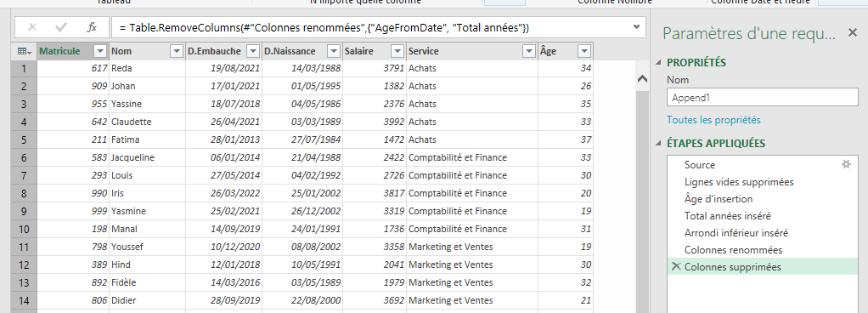Delete the Colonnes supprimées step
This screenshot has width=868, height=313.
675,266
